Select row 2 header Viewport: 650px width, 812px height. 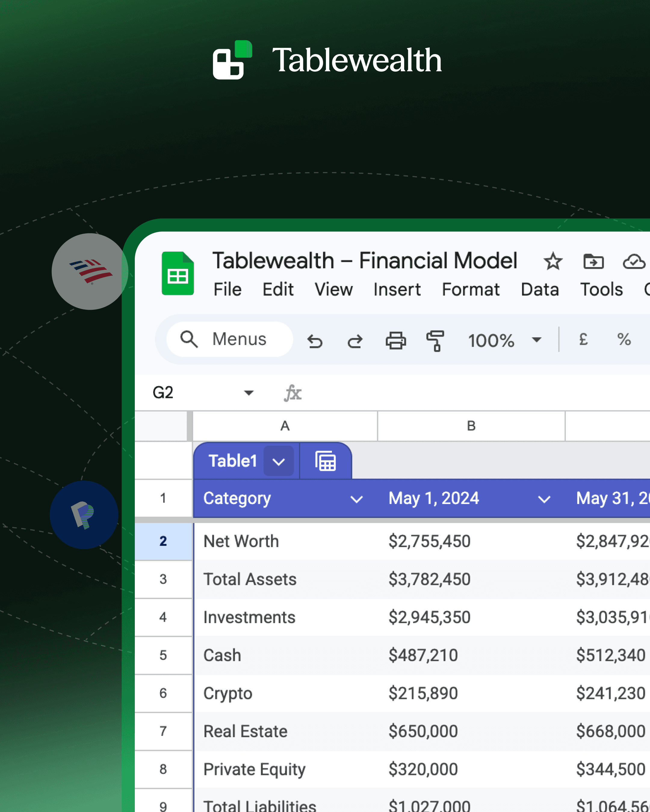tap(163, 541)
